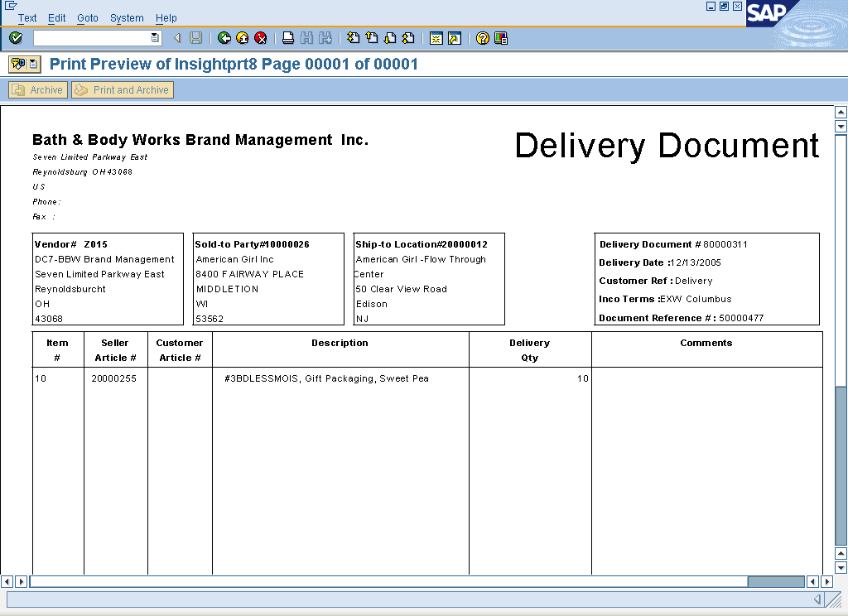Click the Delivery Qty column header
The image size is (848, 616).
(x=529, y=350)
